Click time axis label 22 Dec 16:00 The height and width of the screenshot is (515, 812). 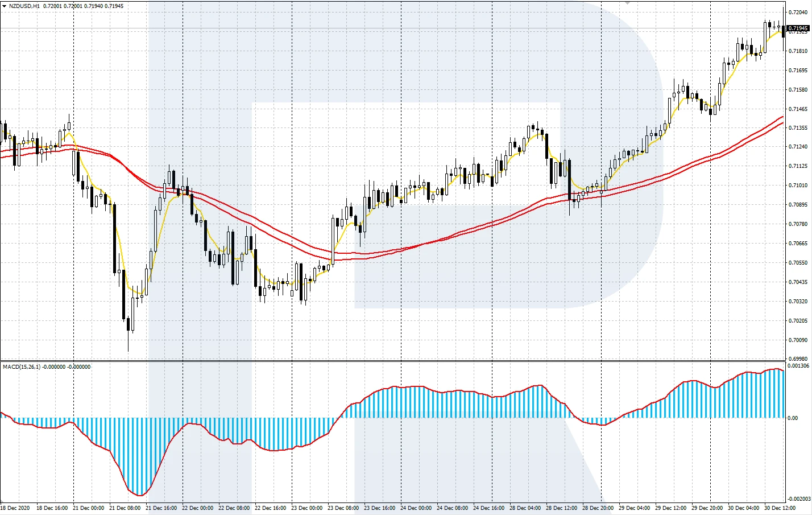[271, 508]
